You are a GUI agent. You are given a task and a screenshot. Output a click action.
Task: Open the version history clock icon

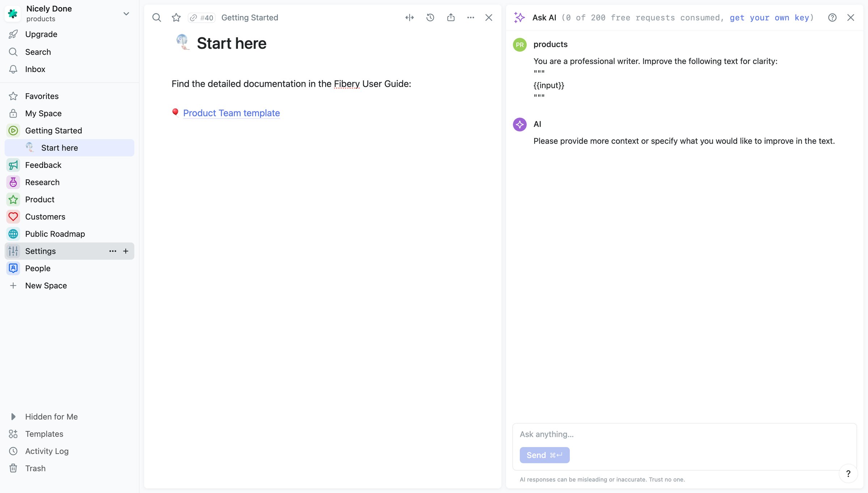[x=430, y=17]
